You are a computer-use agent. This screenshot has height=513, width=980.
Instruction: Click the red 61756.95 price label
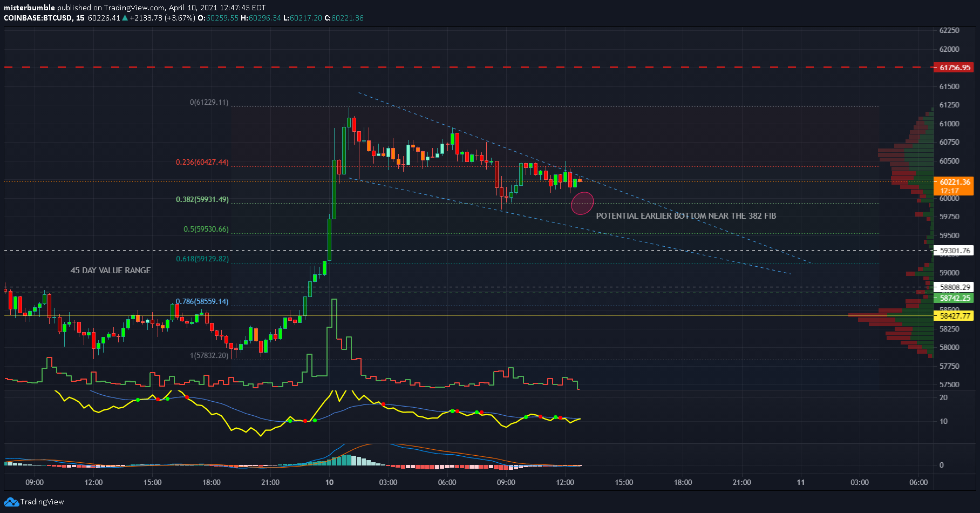pos(954,67)
